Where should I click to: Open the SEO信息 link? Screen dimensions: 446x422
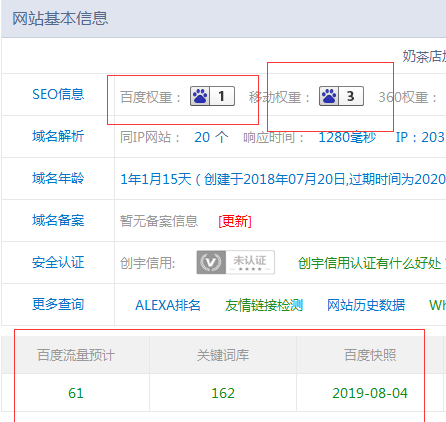point(58,94)
